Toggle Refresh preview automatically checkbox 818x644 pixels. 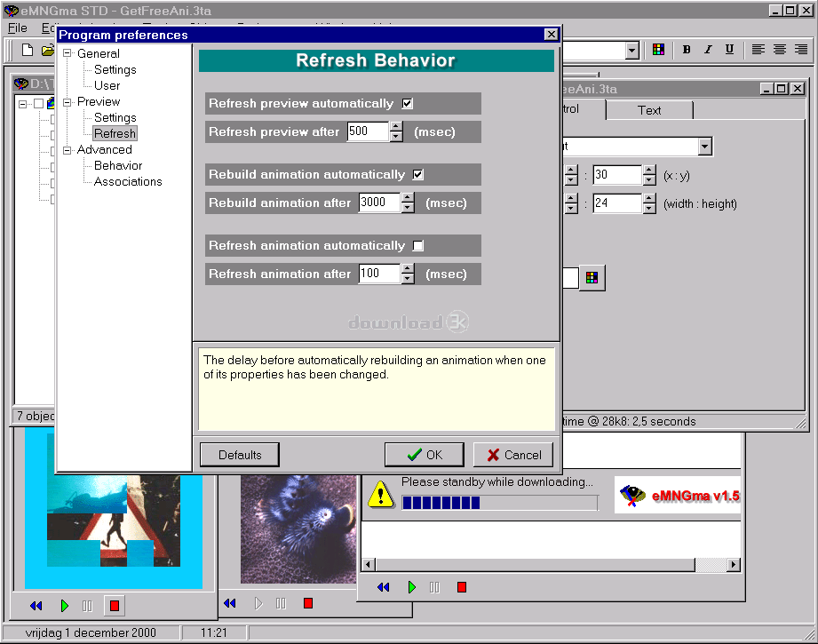[x=408, y=103]
